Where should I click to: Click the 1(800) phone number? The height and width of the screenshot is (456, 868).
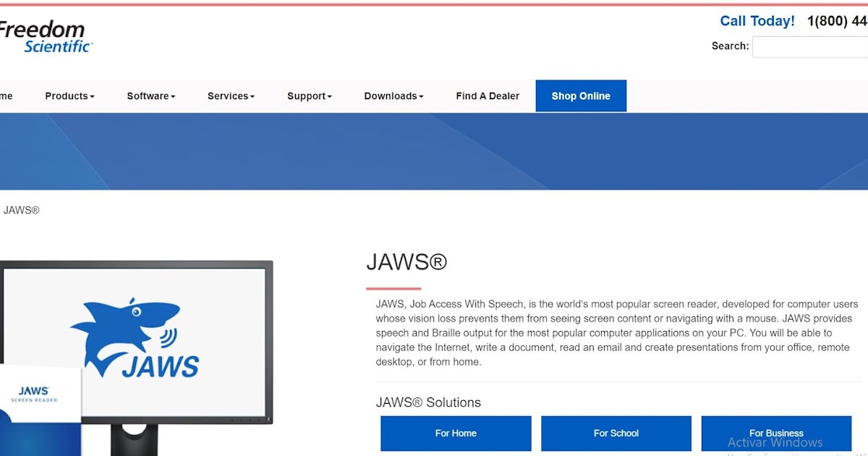(x=839, y=21)
